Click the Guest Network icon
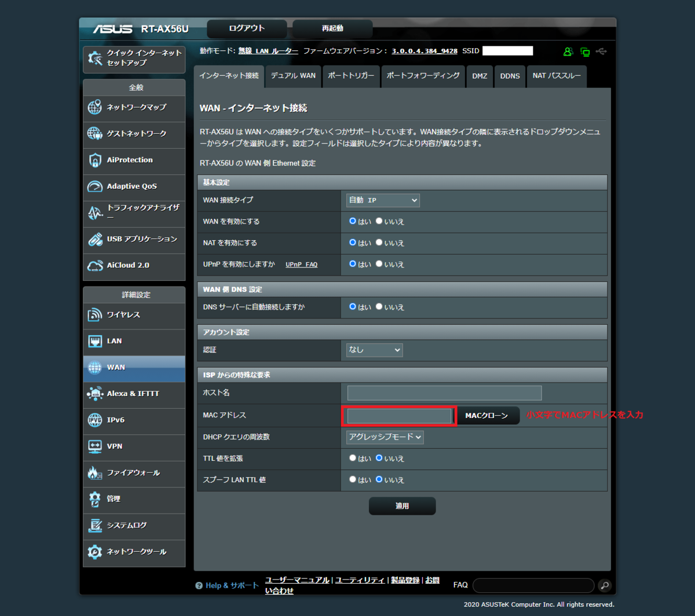 coord(95,134)
